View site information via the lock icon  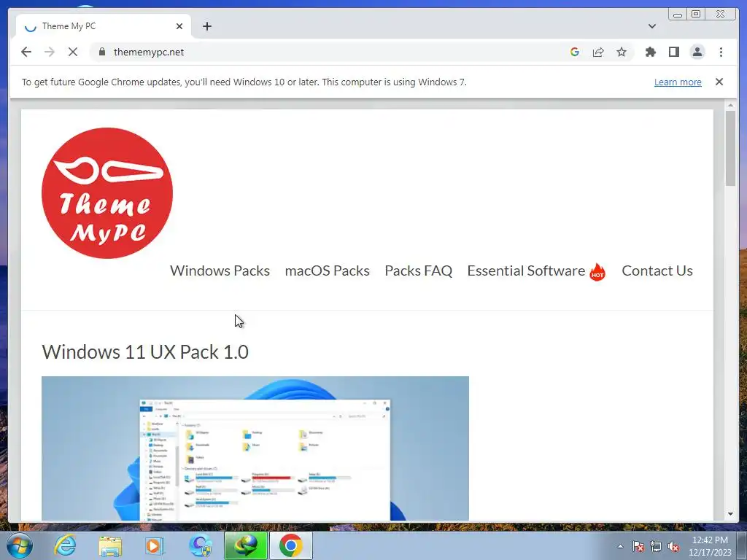pos(102,52)
